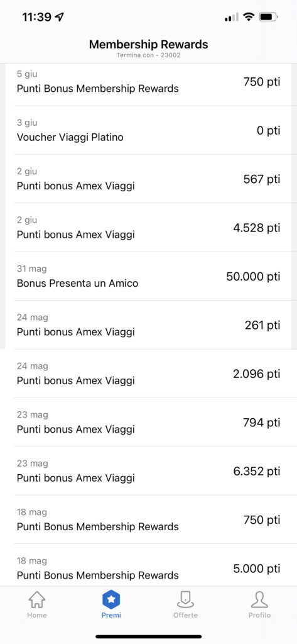This screenshot has height=644, width=297.
Task: Select the 4.528 pti Amex Viaggi row
Action: [148, 228]
